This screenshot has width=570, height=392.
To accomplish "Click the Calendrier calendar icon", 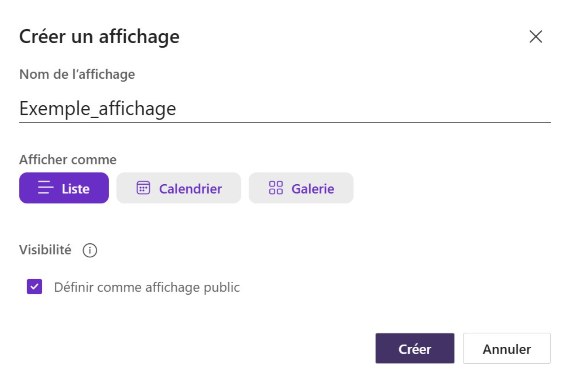I will (x=143, y=188).
